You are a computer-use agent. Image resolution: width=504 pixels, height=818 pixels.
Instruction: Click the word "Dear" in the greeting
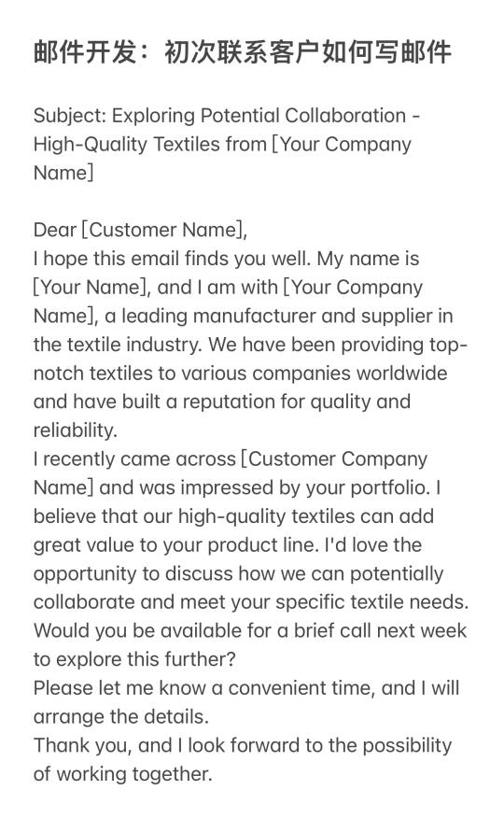point(55,230)
